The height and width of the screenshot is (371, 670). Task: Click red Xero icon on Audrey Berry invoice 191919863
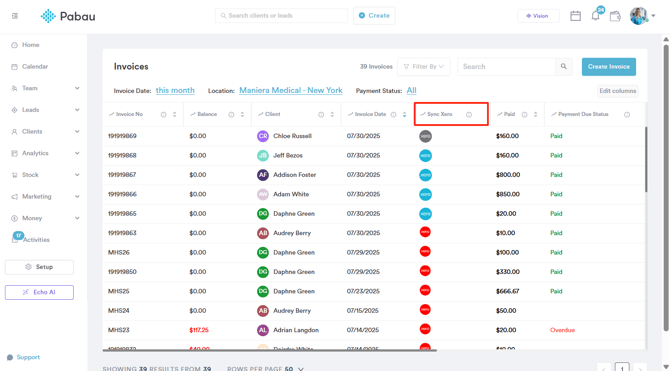(x=425, y=233)
